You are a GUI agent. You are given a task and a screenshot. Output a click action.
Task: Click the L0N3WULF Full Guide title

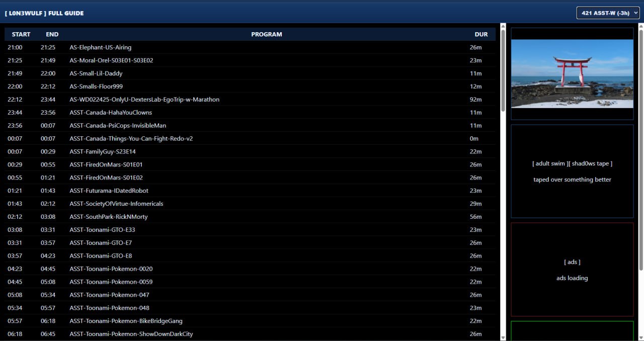[44, 13]
